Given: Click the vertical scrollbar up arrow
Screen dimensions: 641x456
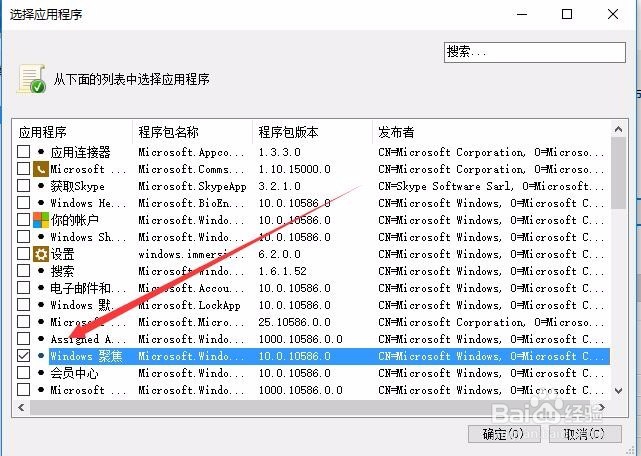Looking at the screenshot, I should click(x=619, y=129).
